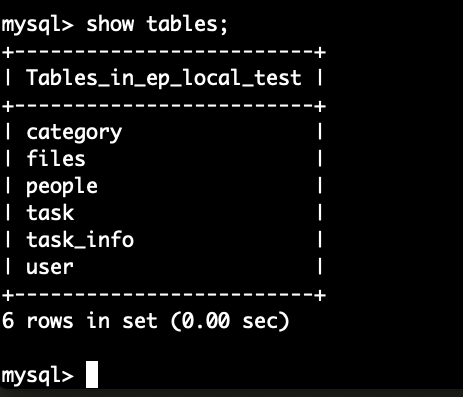Select the 'files' table row
The height and width of the screenshot is (397, 463).
click(x=163, y=159)
